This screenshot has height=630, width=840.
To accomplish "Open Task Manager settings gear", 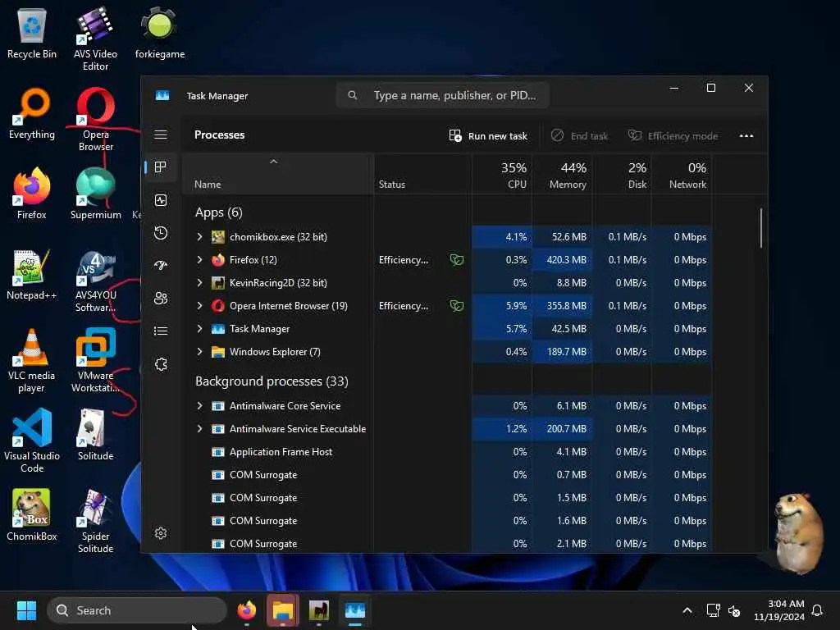I will [160, 533].
